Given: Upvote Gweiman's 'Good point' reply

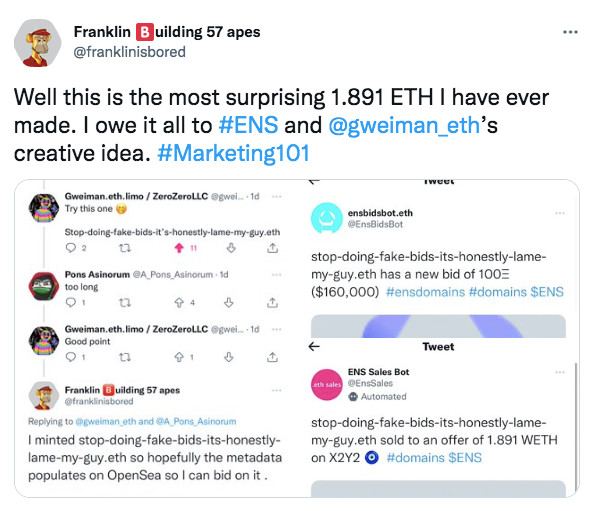Looking at the screenshot, I should (x=179, y=357).
